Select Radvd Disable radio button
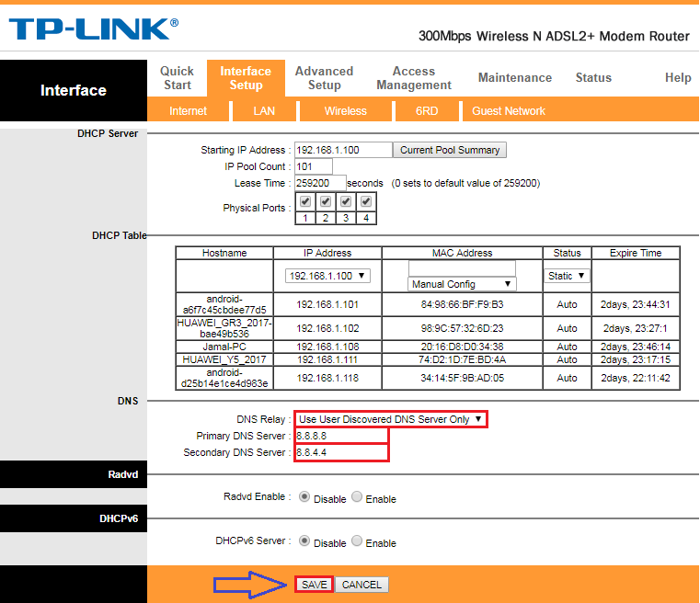The width and height of the screenshot is (700, 603). [304, 496]
